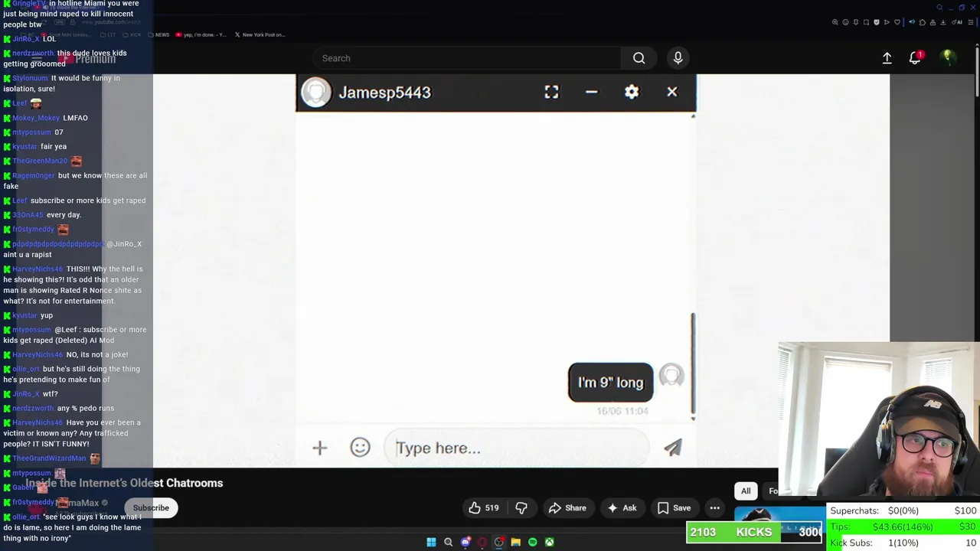Click sender avatar beside message bubble

(671, 376)
